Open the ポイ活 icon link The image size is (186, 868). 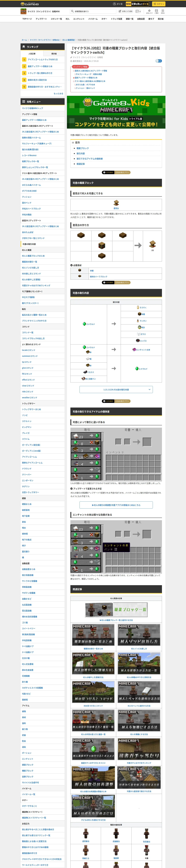[x=118, y=4]
